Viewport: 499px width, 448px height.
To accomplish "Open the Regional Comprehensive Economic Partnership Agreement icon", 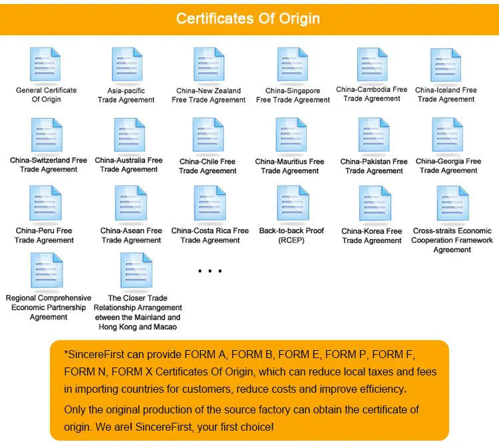I will coord(47,270).
